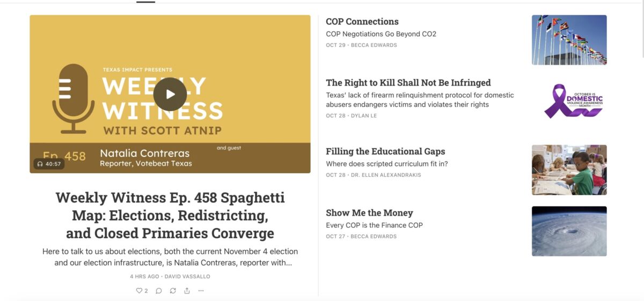This screenshot has width=644, height=301.
Task: Restack the post using the circular arrows icon
Action: pos(173,291)
